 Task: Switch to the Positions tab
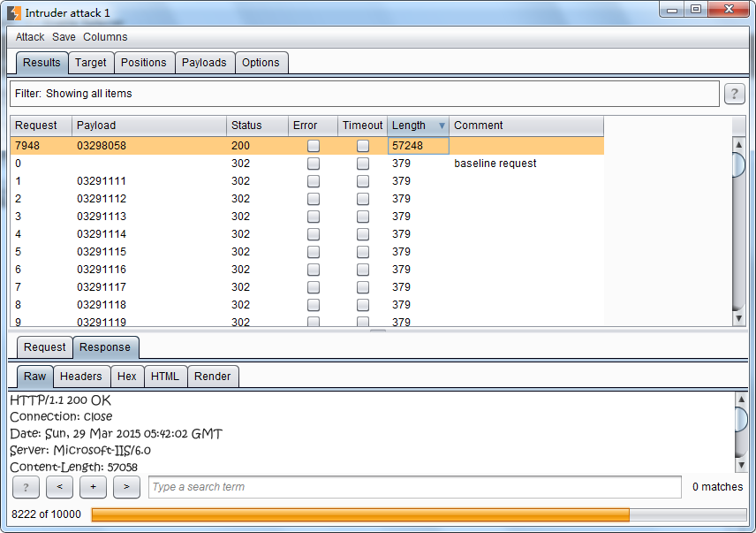coord(144,63)
